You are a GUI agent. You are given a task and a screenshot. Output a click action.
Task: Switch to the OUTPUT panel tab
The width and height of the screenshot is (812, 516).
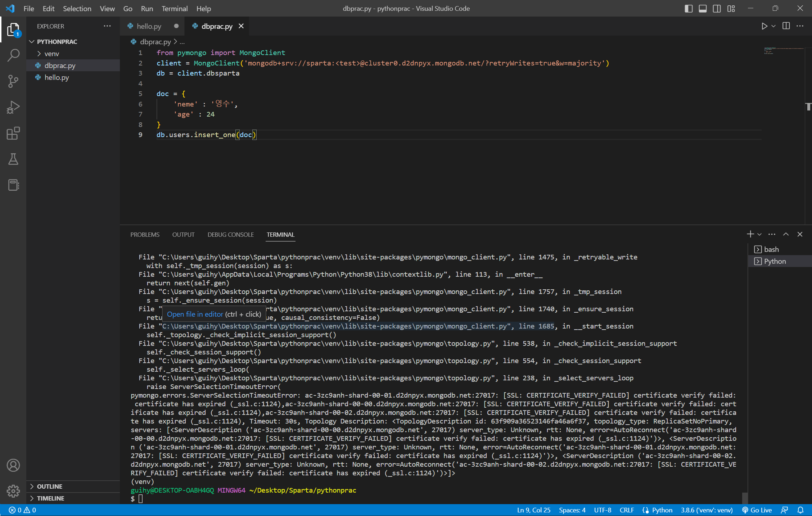point(183,235)
